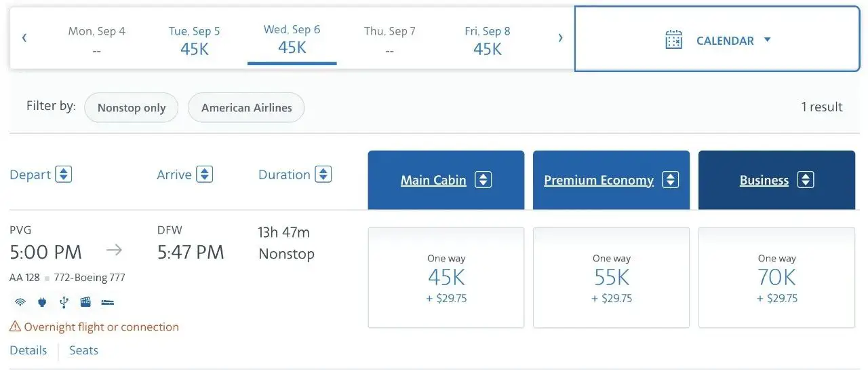
Task: Select the 70K Business fare
Action: 776,278
